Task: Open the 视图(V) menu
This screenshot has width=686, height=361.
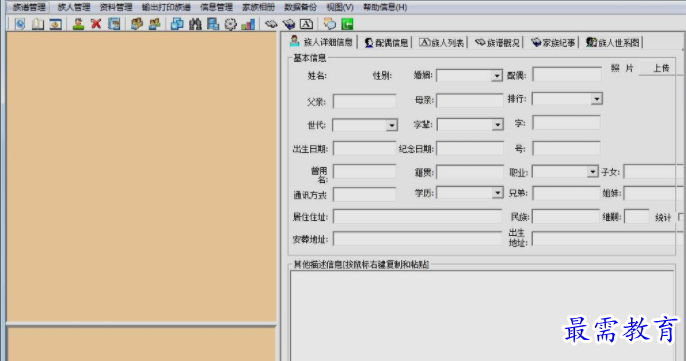Action: point(340,7)
